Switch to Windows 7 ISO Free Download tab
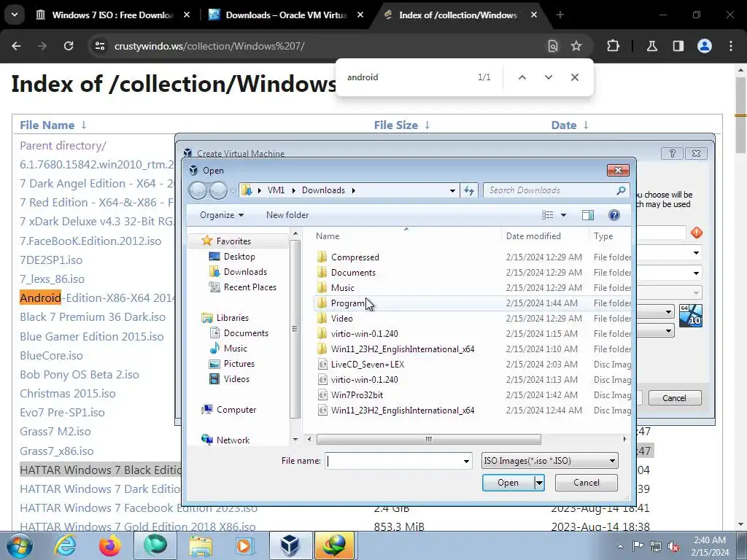The height and width of the screenshot is (560, 747). 112,15
